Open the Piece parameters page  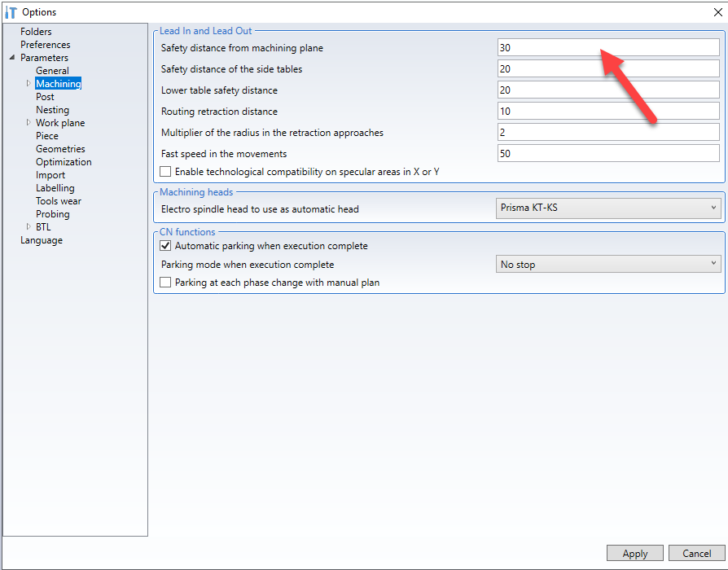click(47, 136)
